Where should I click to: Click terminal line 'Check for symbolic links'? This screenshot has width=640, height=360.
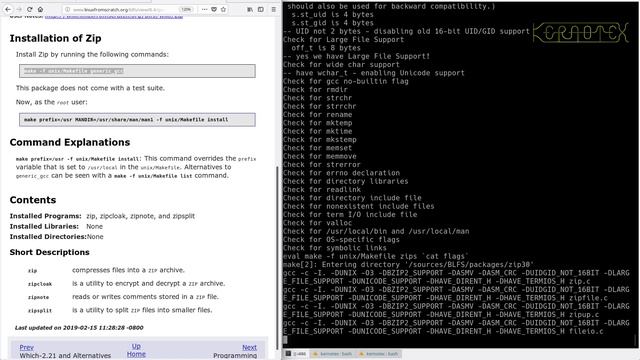(335, 248)
